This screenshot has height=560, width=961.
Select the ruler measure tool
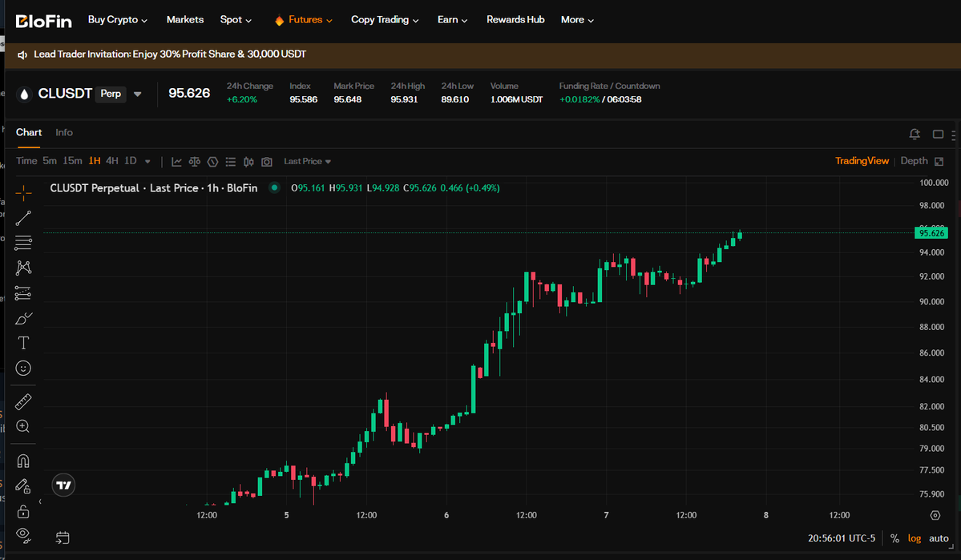(x=23, y=402)
